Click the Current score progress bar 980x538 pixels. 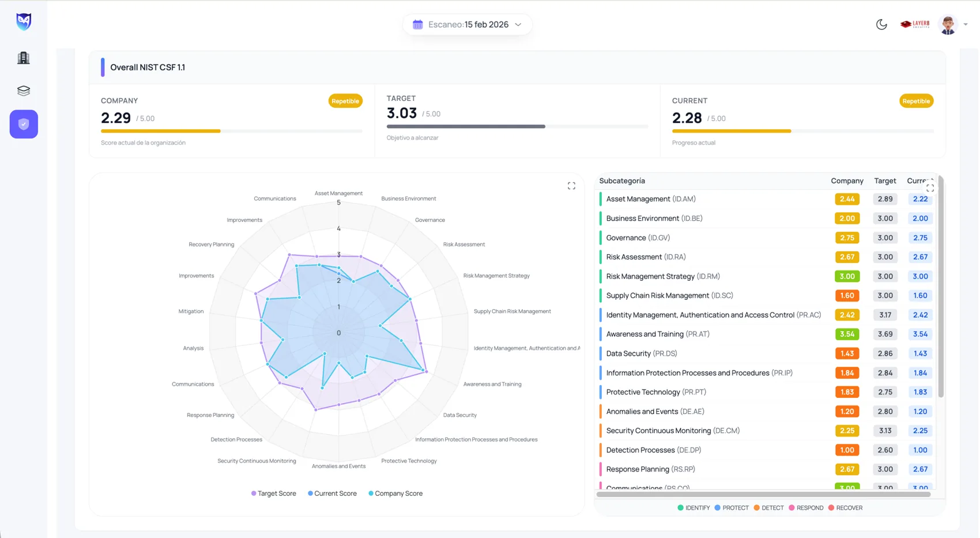pos(802,131)
